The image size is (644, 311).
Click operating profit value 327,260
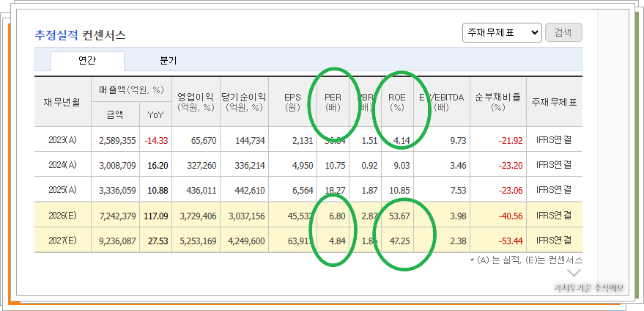(x=201, y=166)
